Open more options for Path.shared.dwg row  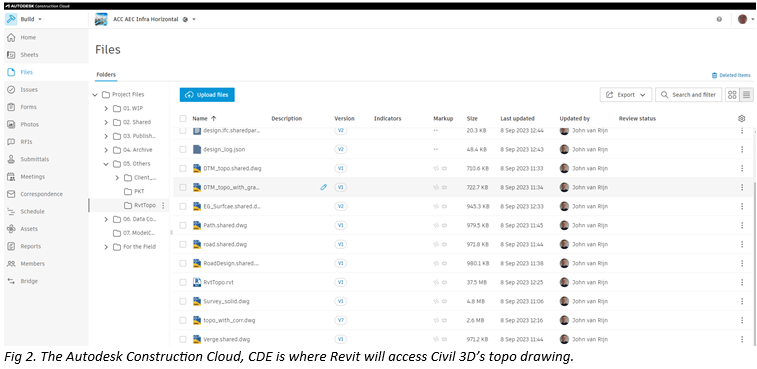coord(742,225)
